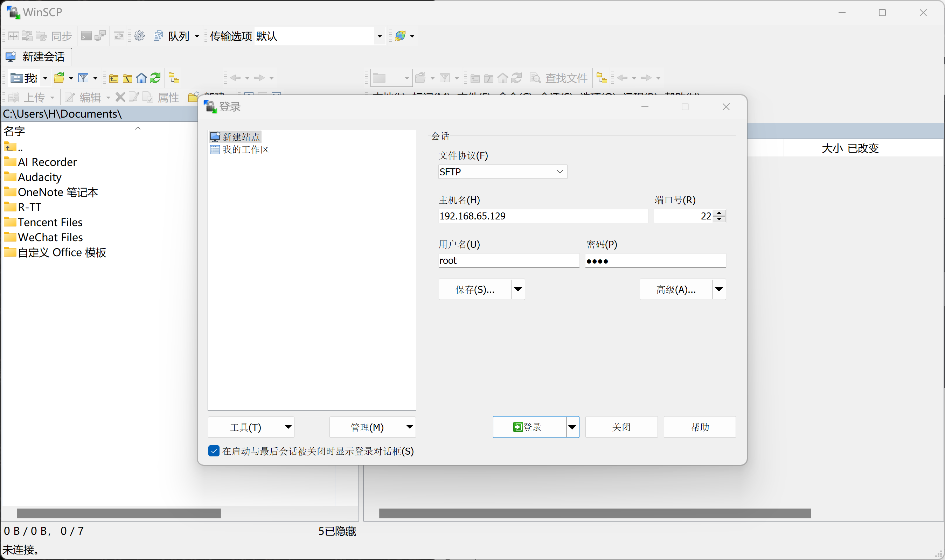Click the 端口号 field showing 22
The height and width of the screenshot is (560, 945).
[x=683, y=216]
